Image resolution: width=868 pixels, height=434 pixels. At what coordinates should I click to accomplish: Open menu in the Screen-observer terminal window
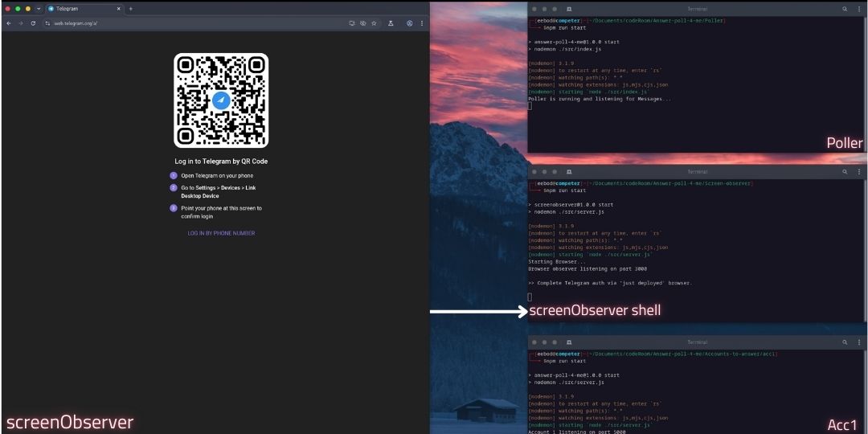(859, 172)
